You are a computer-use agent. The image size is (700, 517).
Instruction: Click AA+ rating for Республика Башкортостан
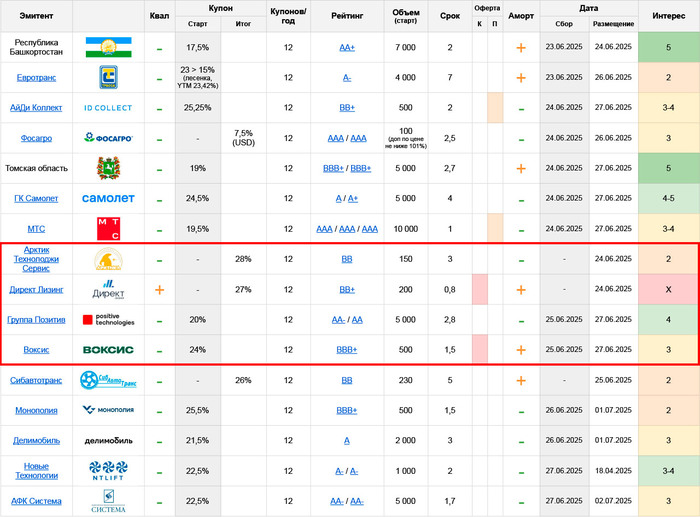point(347,47)
